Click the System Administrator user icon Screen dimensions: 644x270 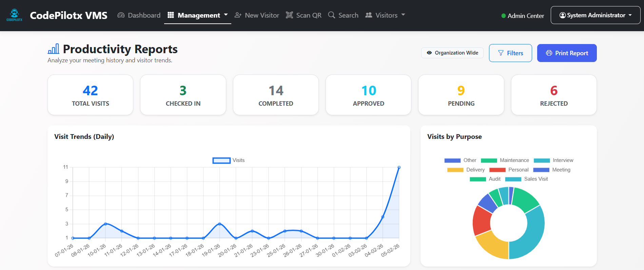pos(563,15)
